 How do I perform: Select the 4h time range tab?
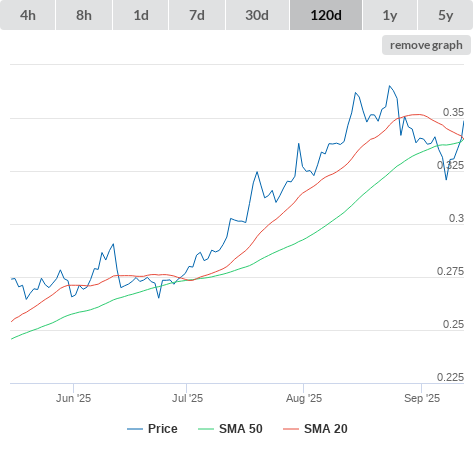point(28,15)
